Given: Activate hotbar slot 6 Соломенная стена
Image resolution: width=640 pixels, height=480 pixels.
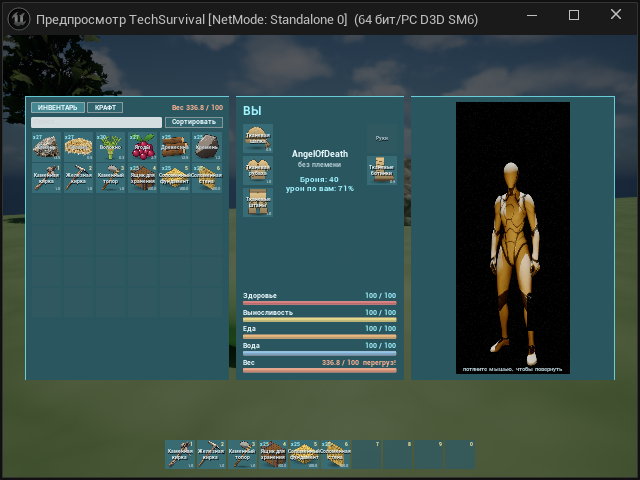Looking at the screenshot, I should 335,454.
